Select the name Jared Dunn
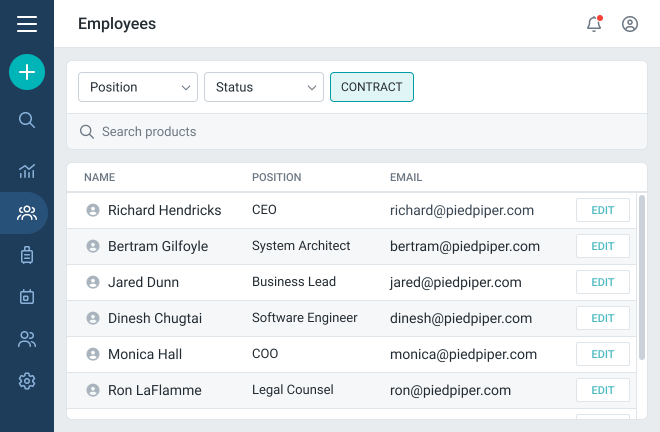The image size is (660, 432). pyautogui.click(x=143, y=282)
